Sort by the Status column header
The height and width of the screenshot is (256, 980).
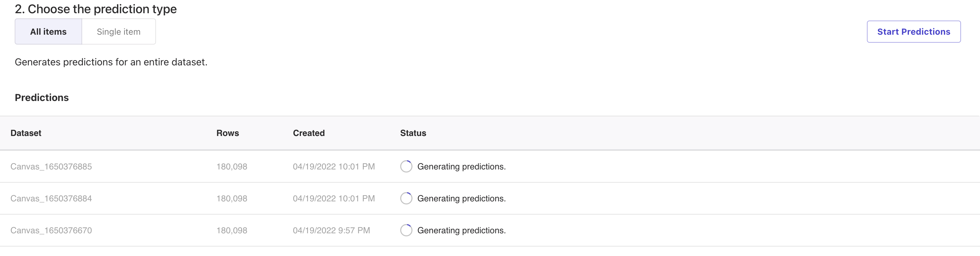click(x=413, y=133)
